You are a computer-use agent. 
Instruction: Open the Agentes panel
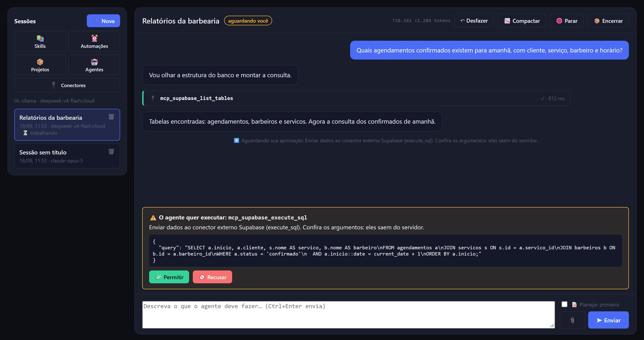coord(94,65)
